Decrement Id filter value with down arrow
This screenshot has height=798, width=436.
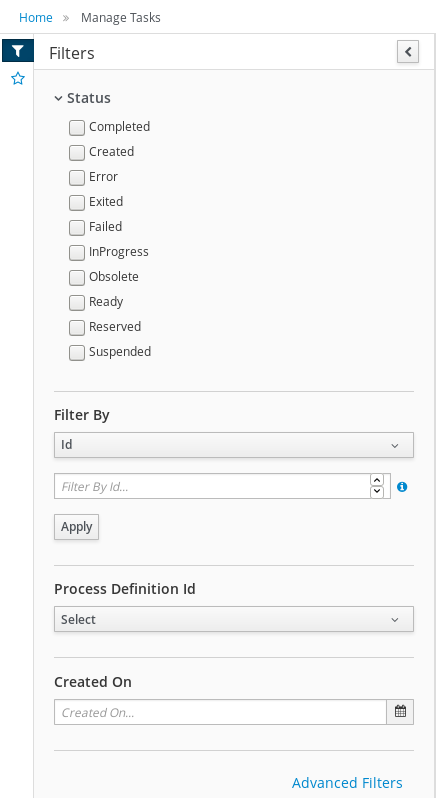tap(376, 492)
